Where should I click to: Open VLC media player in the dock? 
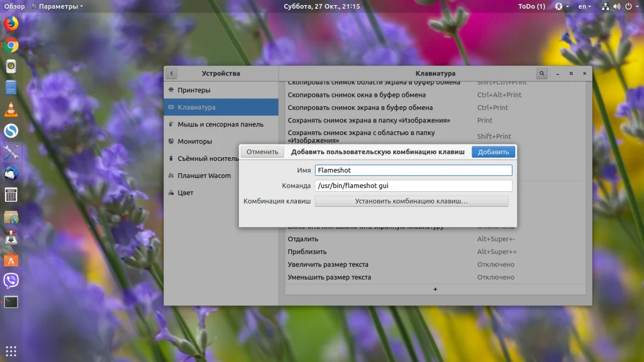[x=11, y=109]
